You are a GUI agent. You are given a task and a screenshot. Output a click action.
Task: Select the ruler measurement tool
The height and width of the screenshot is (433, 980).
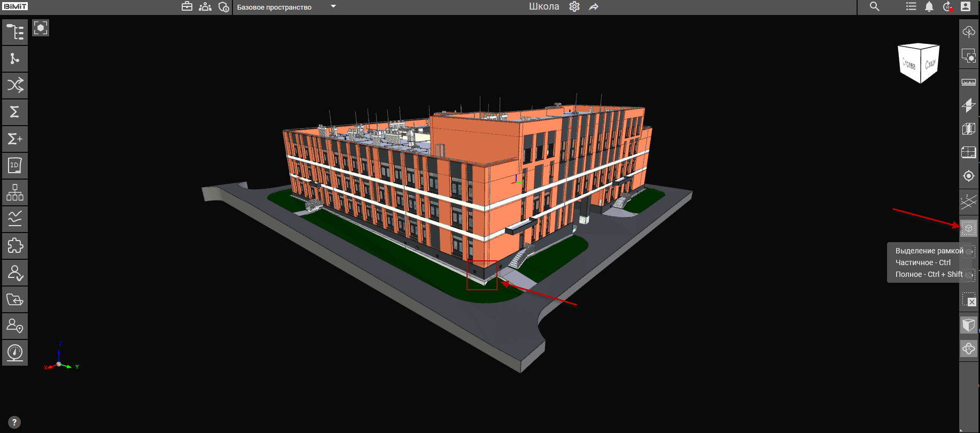(x=968, y=82)
